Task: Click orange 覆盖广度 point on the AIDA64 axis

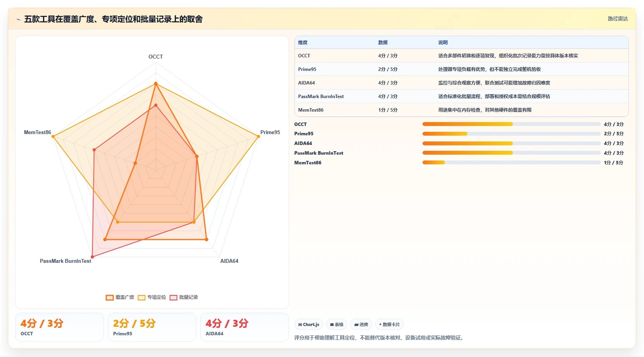Action: pos(206,240)
